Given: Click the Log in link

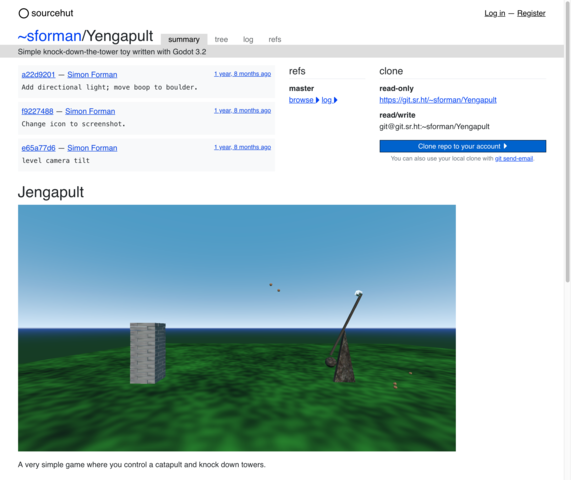Looking at the screenshot, I should click(495, 13).
